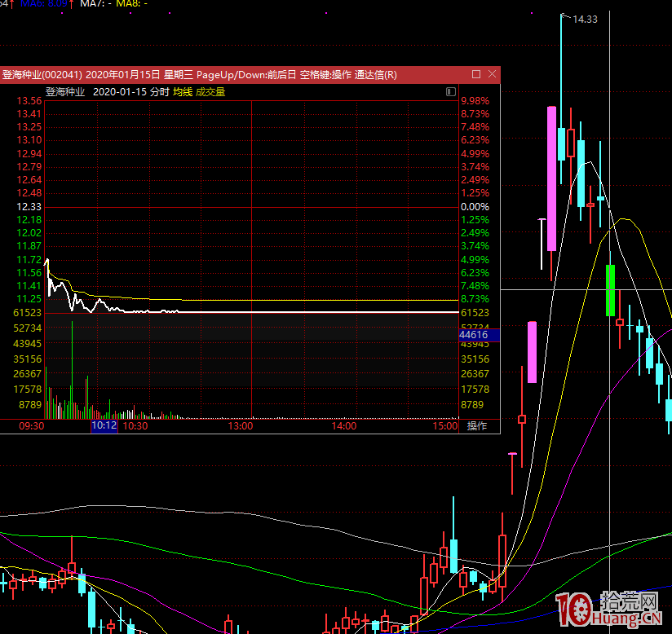Click the 12.33 reference price on the left axis
Screen dimensions: 672x634
point(29,207)
